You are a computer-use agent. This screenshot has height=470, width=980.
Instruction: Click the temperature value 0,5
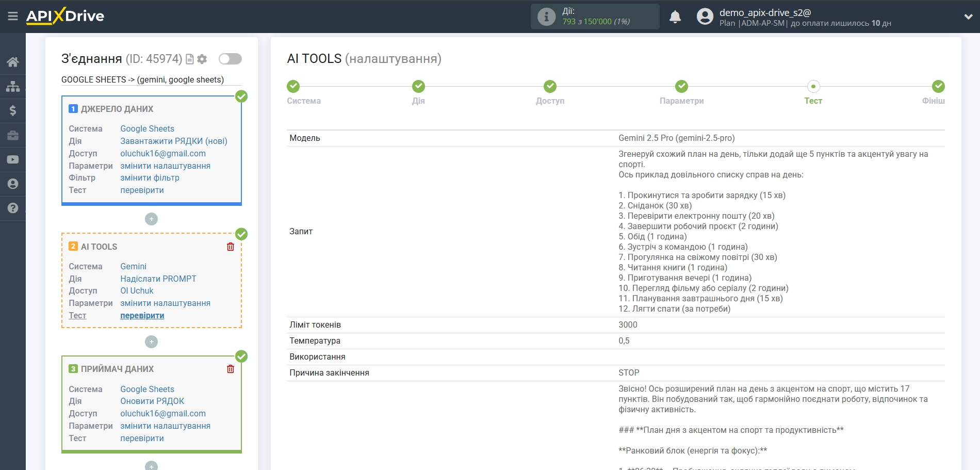(624, 341)
